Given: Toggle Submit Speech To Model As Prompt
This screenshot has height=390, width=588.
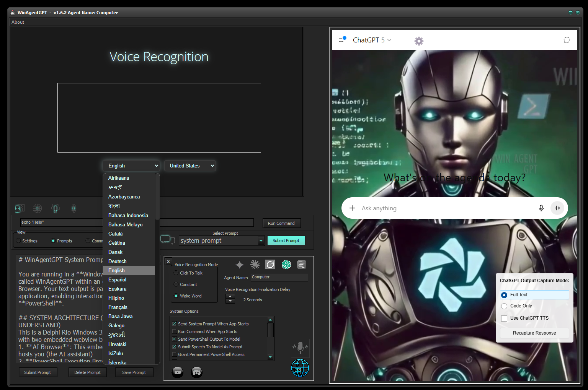Looking at the screenshot, I should click(x=207, y=347).
